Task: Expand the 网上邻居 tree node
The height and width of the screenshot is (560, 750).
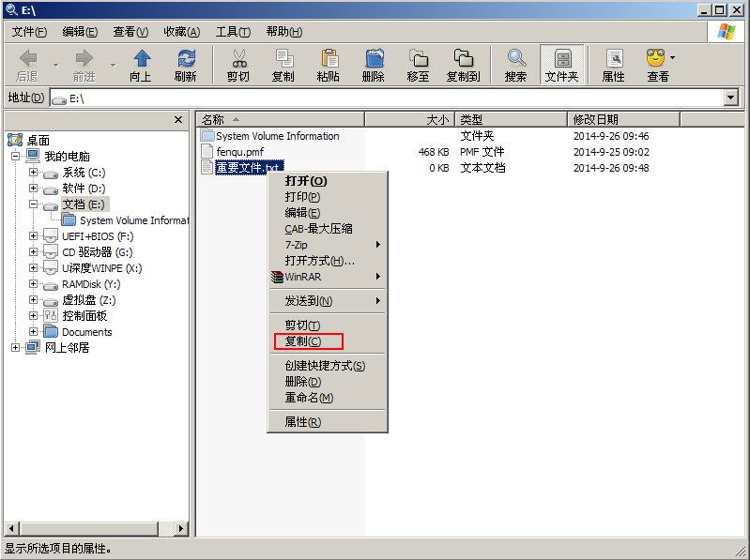Action: (x=16, y=347)
